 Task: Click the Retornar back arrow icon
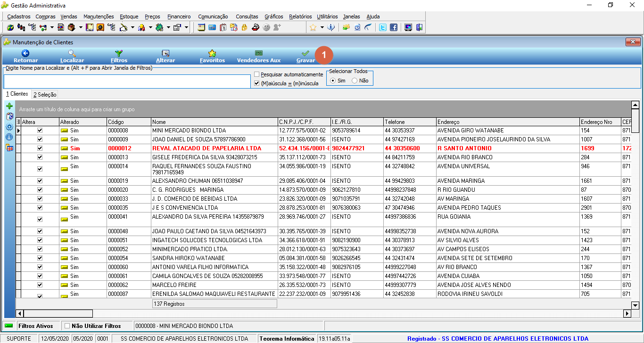(x=25, y=53)
